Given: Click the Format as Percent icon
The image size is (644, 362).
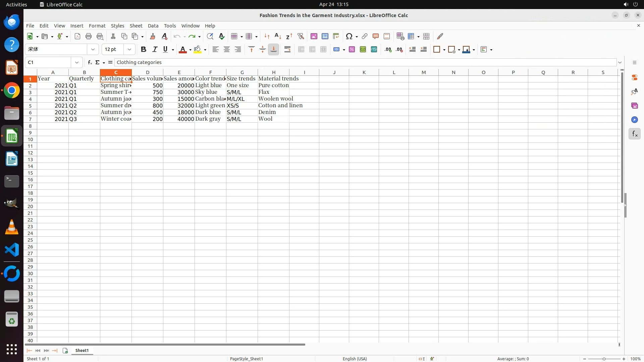Looking at the screenshot, I should (x=352, y=50).
